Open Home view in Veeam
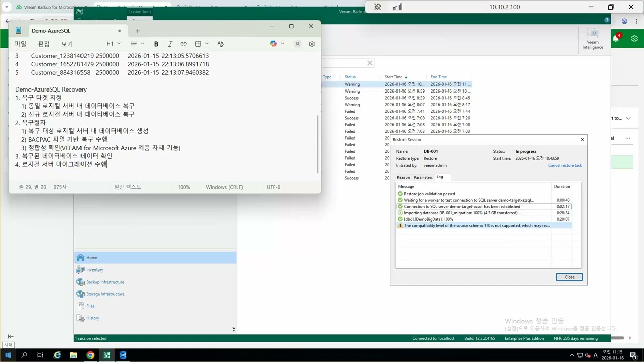 pyautogui.click(x=155, y=258)
